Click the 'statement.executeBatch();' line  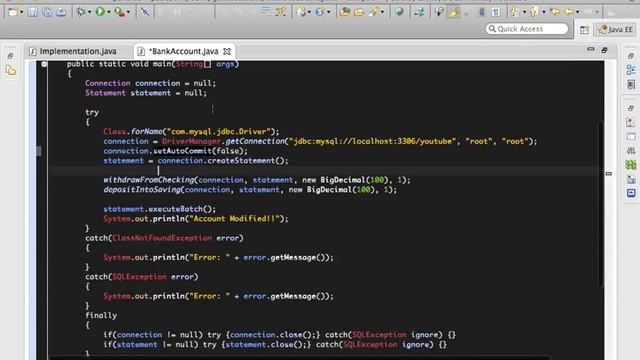point(160,209)
